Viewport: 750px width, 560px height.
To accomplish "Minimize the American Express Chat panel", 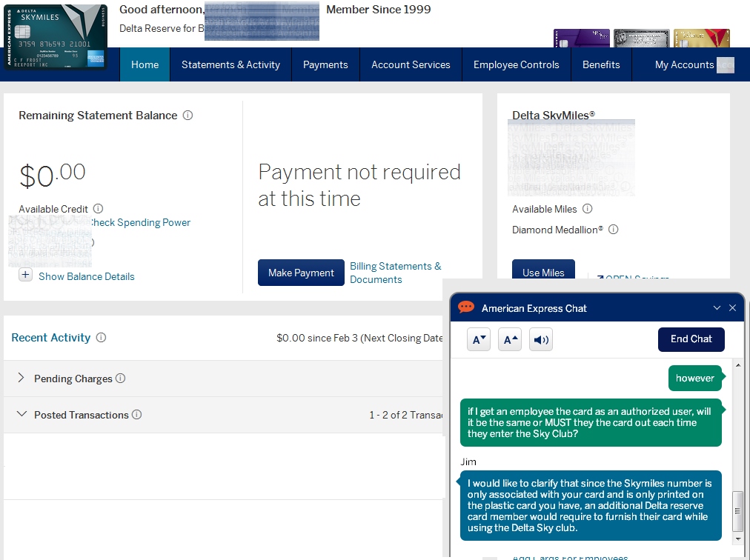I will tap(717, 308).
